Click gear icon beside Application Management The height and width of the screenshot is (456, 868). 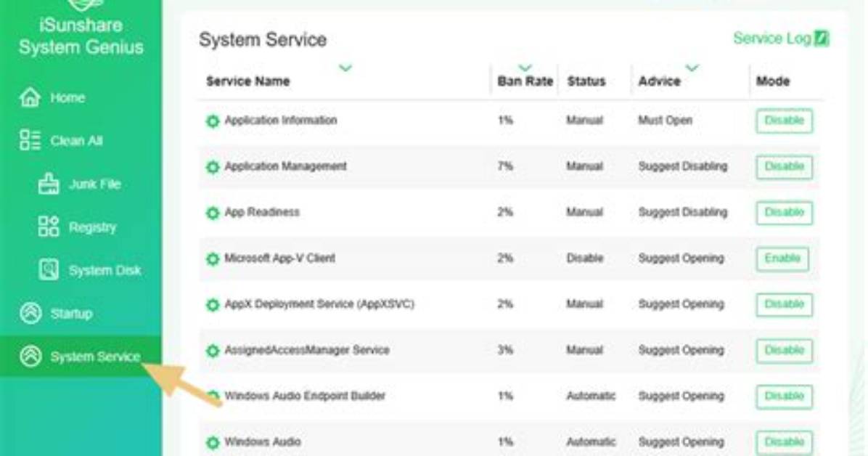coord(213,167)
